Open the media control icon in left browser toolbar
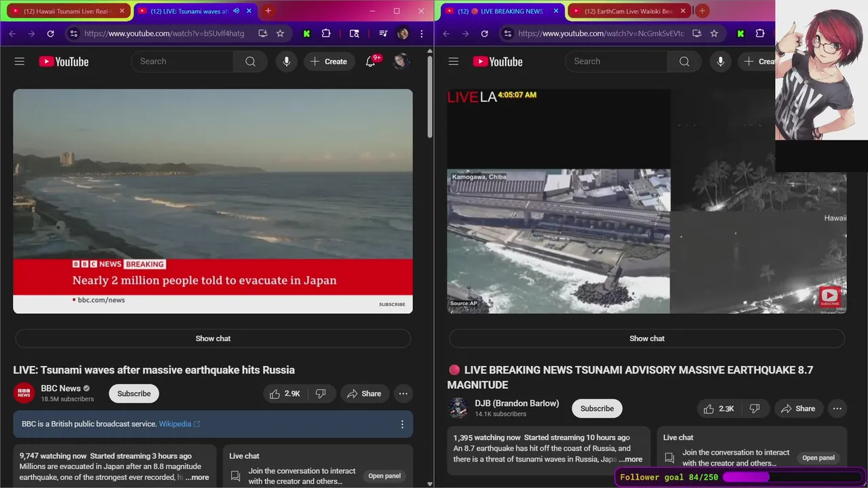 tap(383, 33)
